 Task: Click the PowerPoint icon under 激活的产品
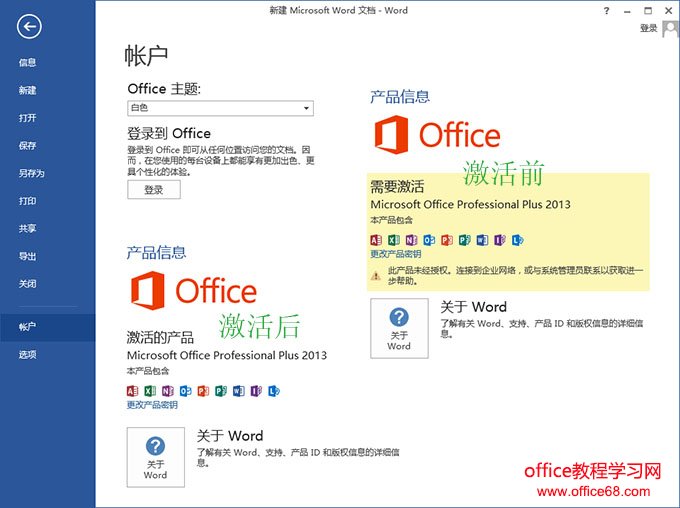pyautogui.click(x=203, y=391)
